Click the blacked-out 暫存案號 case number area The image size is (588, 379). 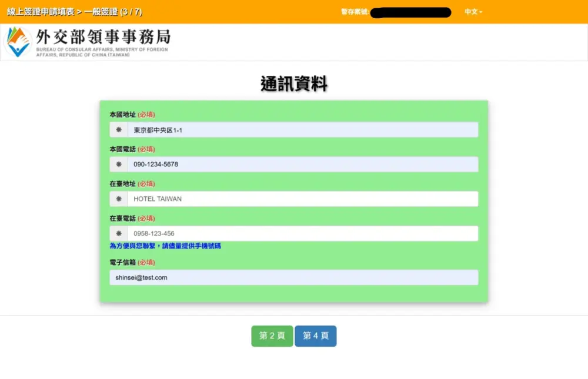tap(410, 11)
